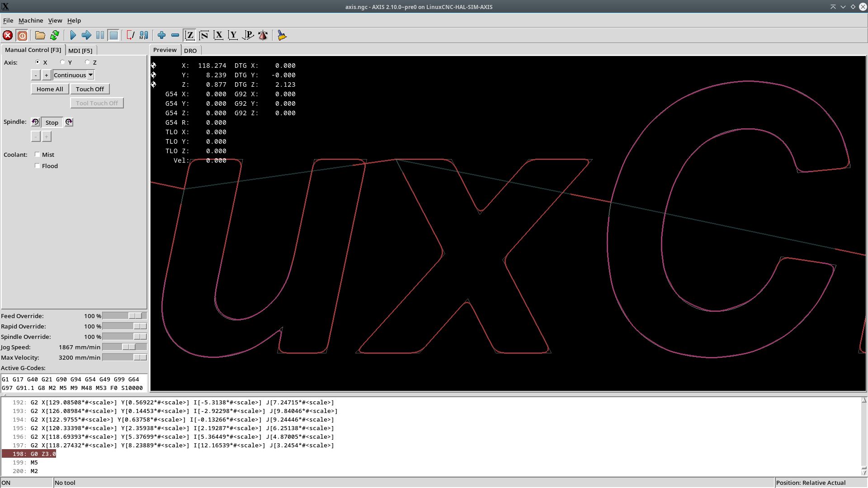Choose the Z axis radio button

coord(87,62)
